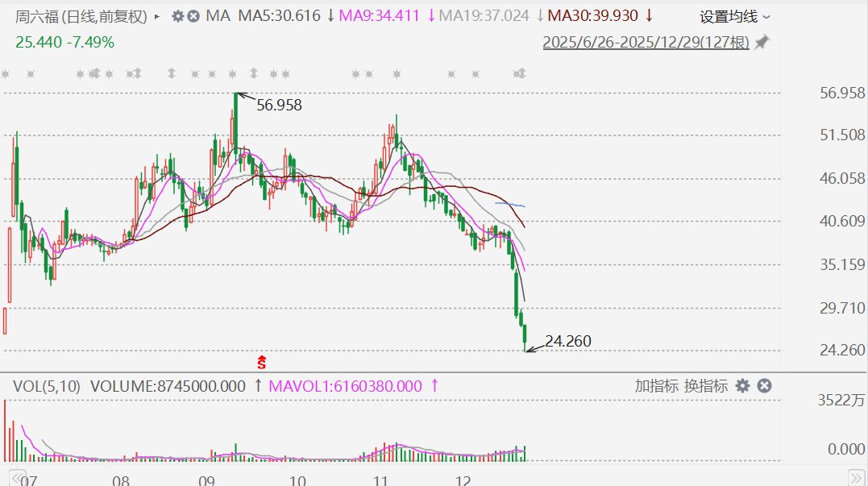The height and width of the screenshot is (486, 868).
Task: Expand the 周六福 period and adjustment arrow
Action: pos(156,16)
